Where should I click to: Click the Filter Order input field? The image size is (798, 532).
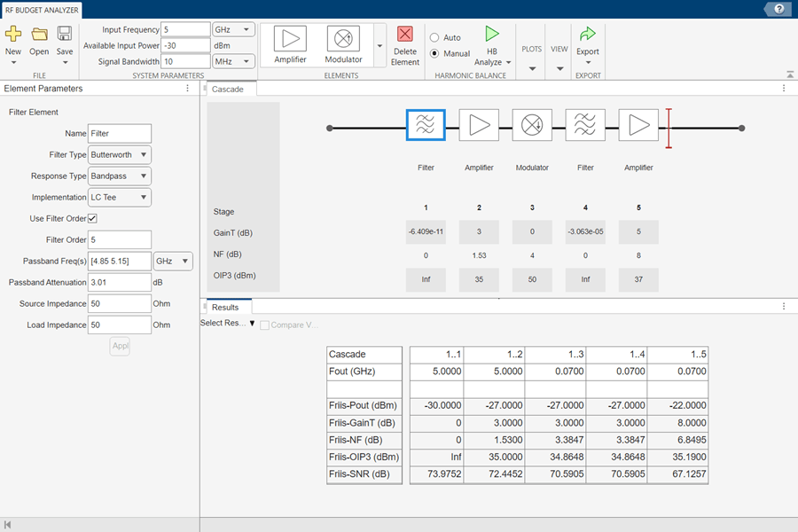point(119,239)
